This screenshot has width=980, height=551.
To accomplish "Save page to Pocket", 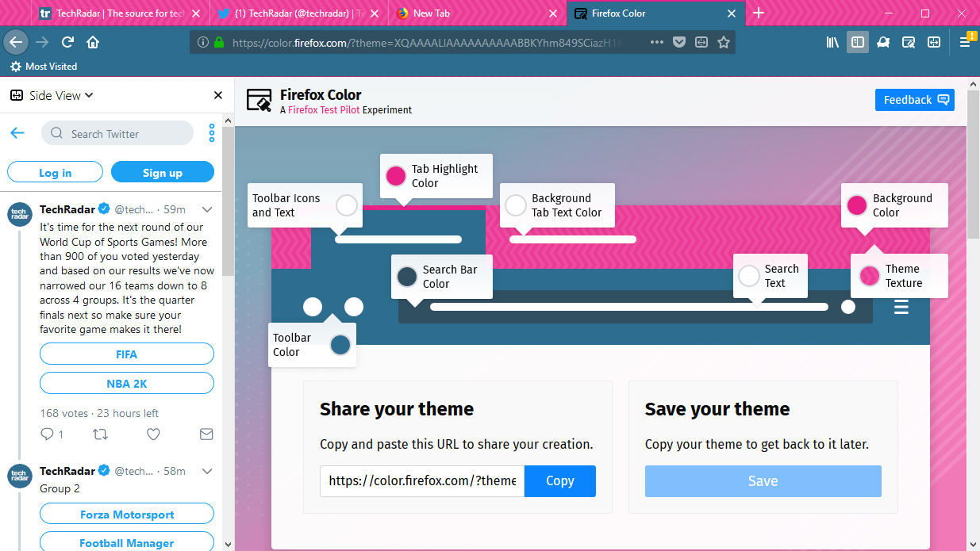I will pos(679,42).
